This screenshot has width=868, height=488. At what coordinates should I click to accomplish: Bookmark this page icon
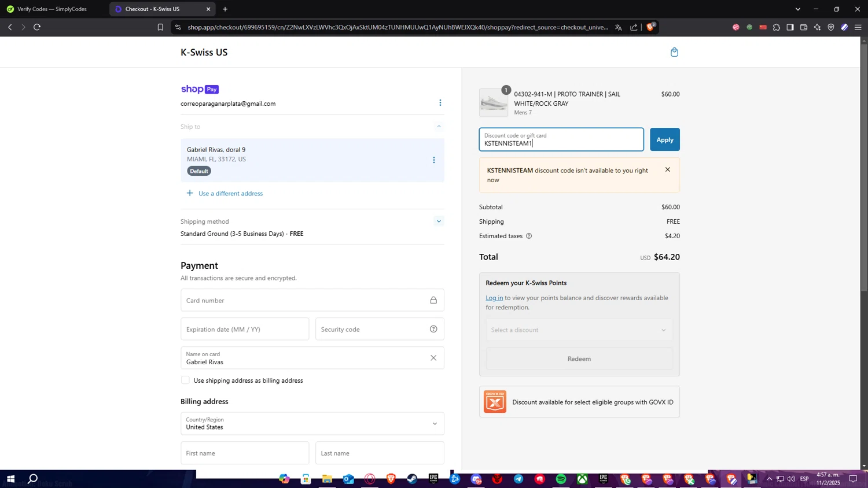[160, 27]
